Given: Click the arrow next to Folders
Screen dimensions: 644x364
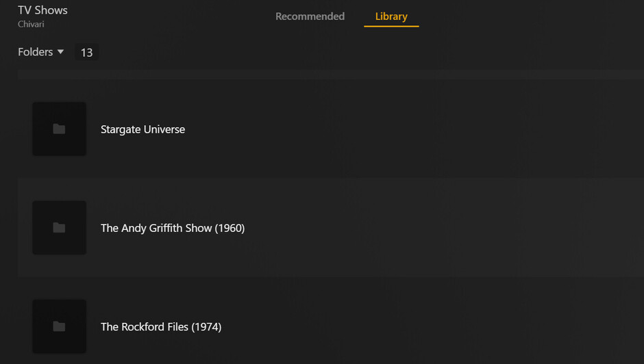Looking at the screenshot, I should [60, 52].
